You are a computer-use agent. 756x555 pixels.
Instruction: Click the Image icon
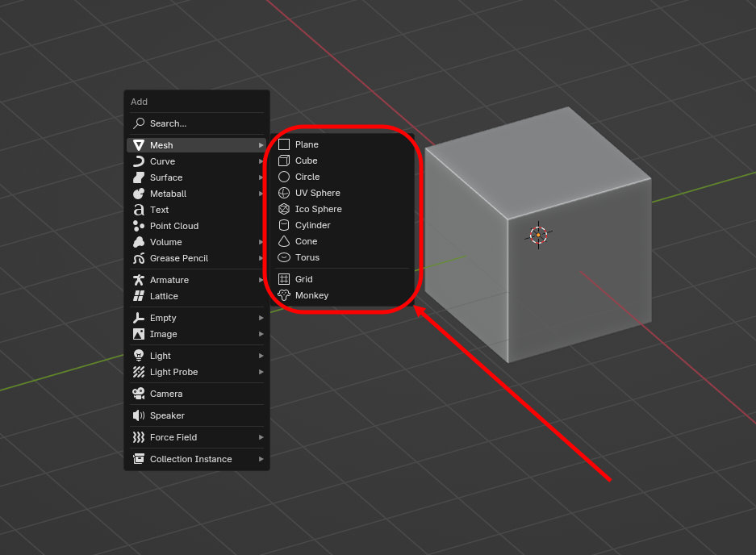(x=139, y=334)
